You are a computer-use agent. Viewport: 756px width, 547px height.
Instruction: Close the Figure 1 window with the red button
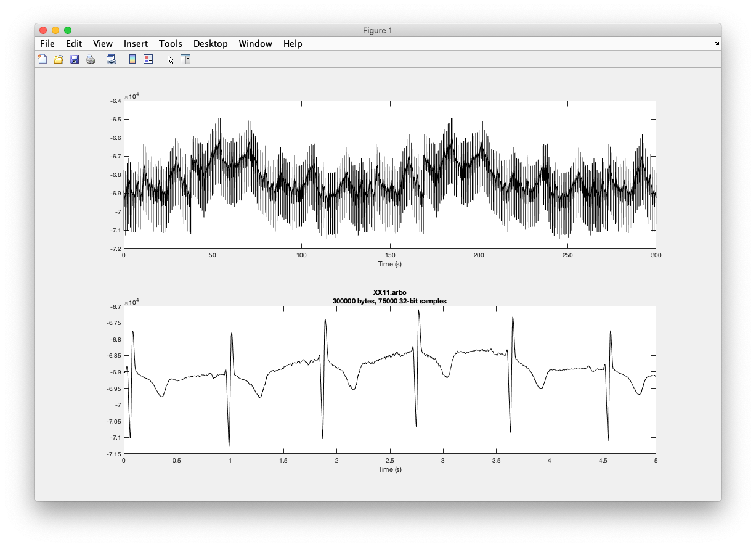[43, 30]
